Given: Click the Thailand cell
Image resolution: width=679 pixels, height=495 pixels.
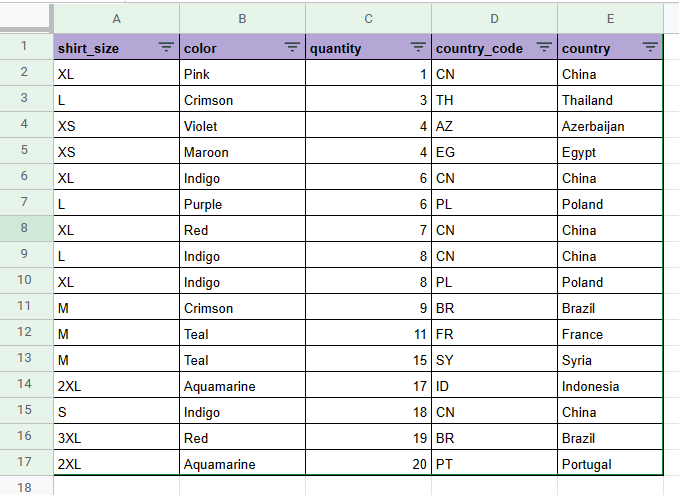Looking at the screenshot, I should pos(610,99).
